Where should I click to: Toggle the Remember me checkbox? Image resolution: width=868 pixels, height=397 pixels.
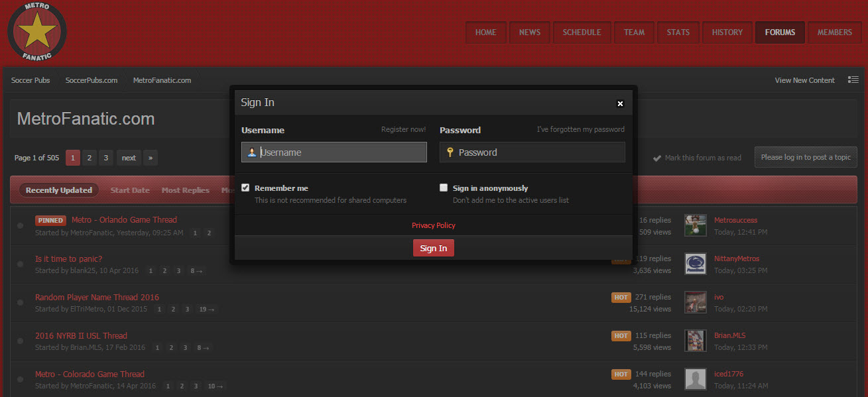(x=245, y=188)
